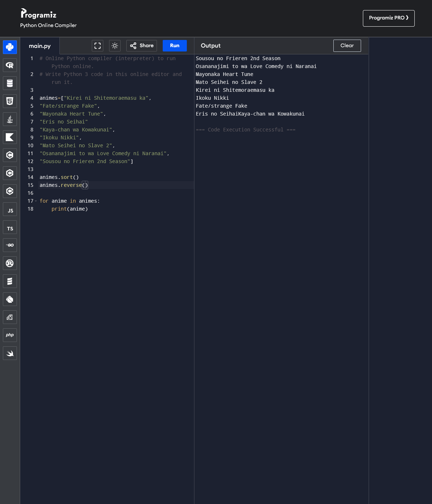The height and width of the screenshot is (504, 432).
Task: Select the main.py file tab
Action: pyautogui.click(x=40, y=46)
